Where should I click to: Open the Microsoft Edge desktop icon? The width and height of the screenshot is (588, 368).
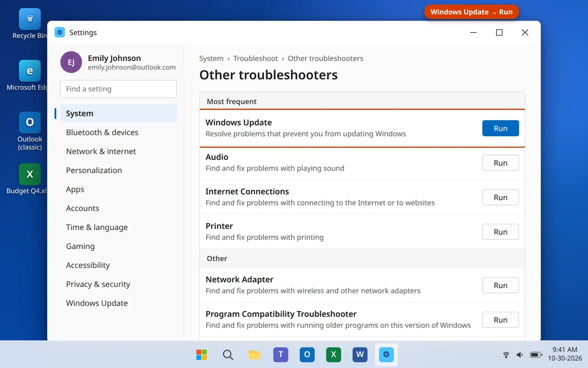[x=30, y=75]
